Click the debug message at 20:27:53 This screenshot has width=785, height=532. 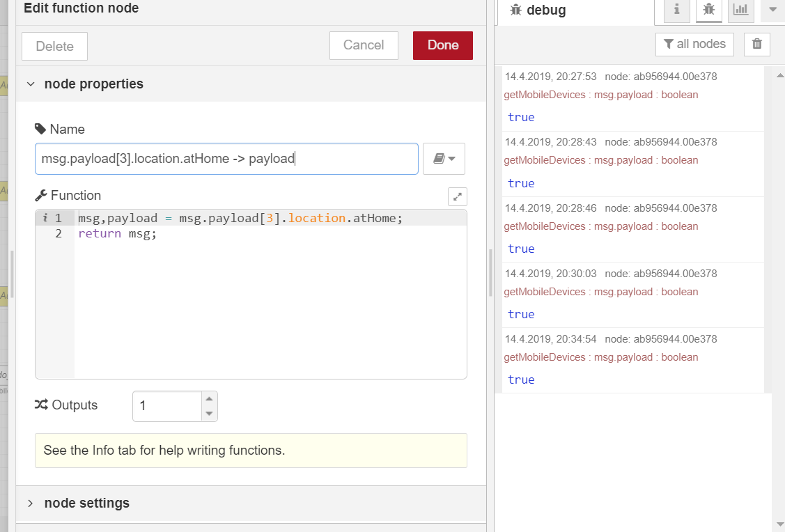point(632,99)
